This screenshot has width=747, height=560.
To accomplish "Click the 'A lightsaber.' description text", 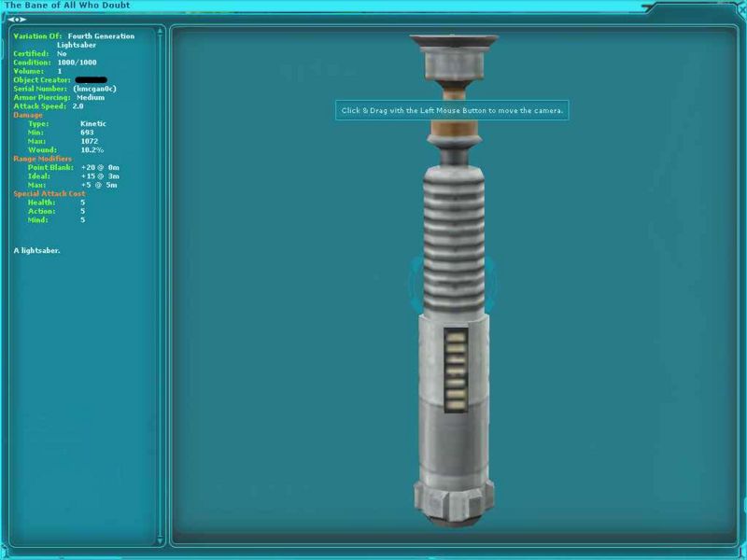I will pyautogui.click(x=37, y=250).
